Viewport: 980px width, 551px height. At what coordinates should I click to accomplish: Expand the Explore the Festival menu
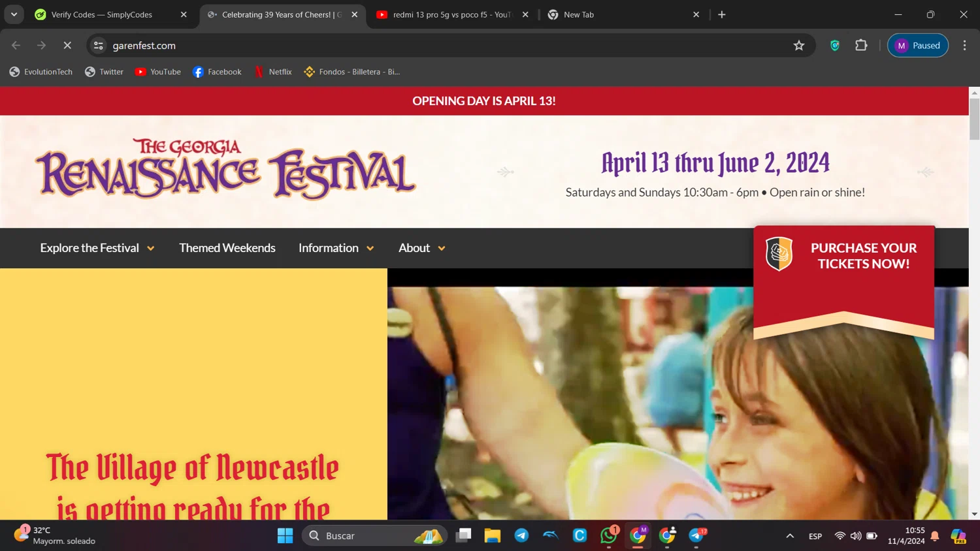click(x=97, y=248)
